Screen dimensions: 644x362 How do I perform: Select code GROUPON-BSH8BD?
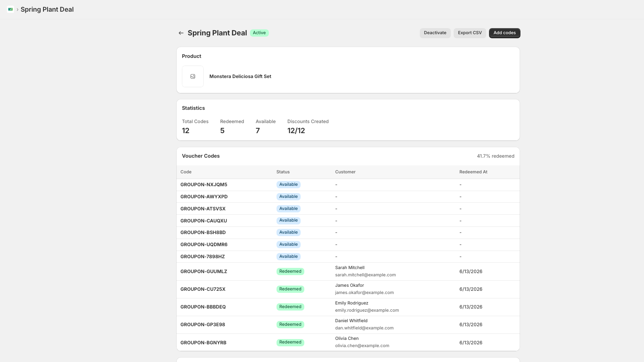pos(203,232)
